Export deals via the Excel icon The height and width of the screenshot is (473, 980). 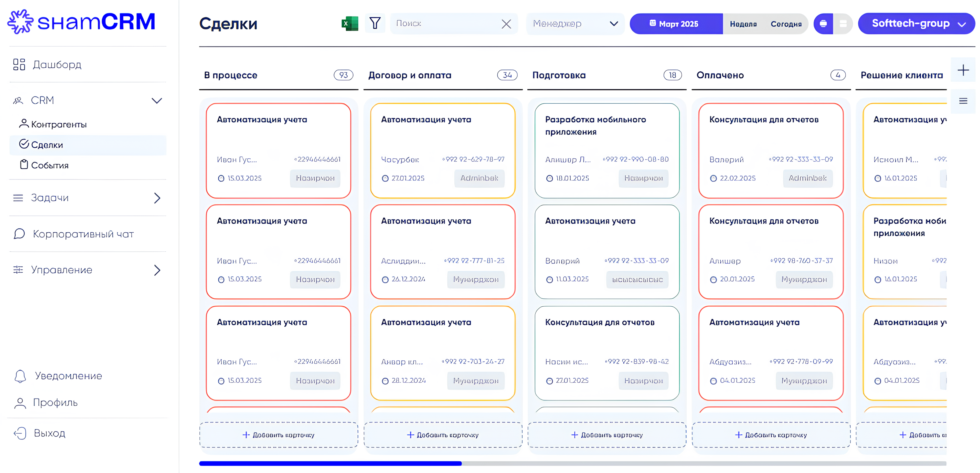coord(350,24)
